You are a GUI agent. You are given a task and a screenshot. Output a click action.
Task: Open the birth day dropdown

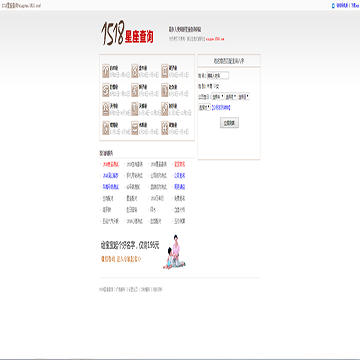click(244, 96)
